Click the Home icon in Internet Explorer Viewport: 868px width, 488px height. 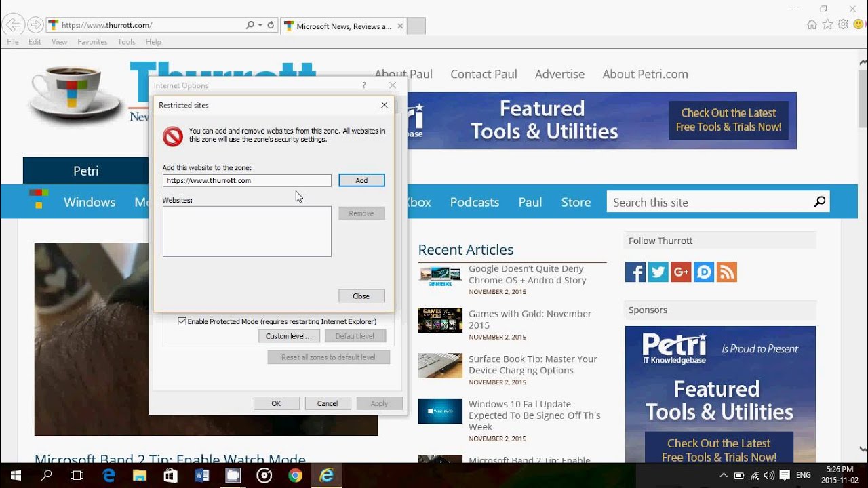812,25
